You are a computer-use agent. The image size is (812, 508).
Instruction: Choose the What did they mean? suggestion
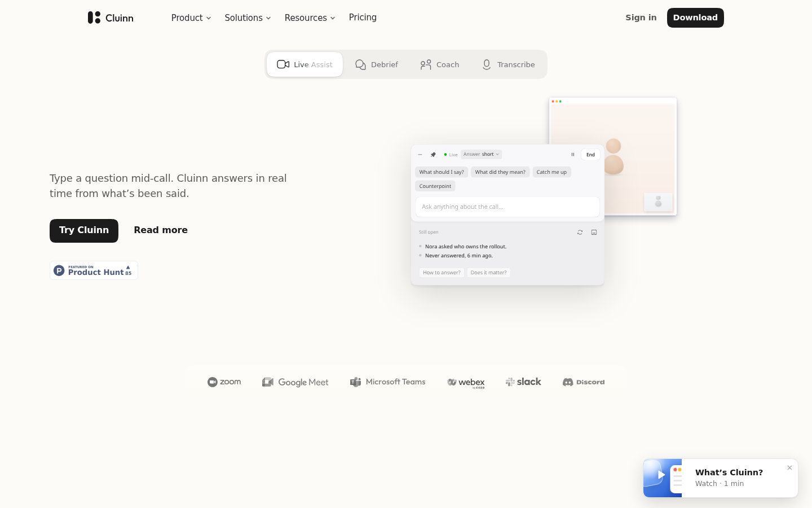[500, 172]
